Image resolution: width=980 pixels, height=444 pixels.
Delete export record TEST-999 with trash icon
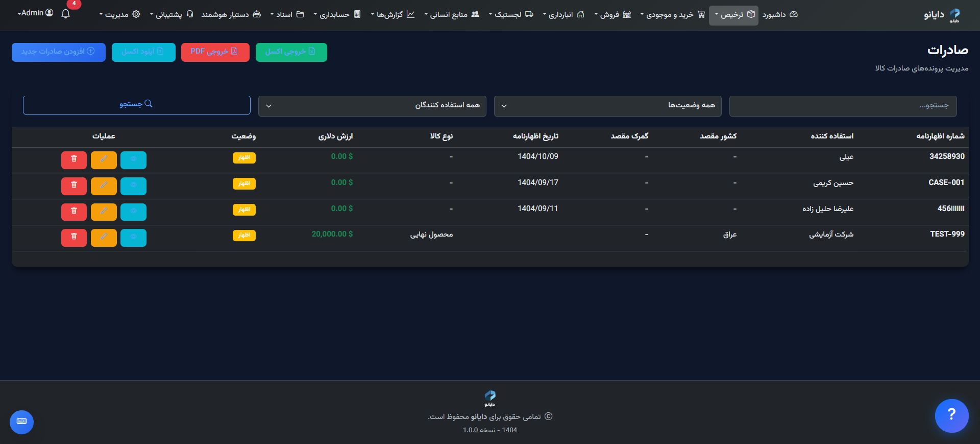[x=74, y=238]
